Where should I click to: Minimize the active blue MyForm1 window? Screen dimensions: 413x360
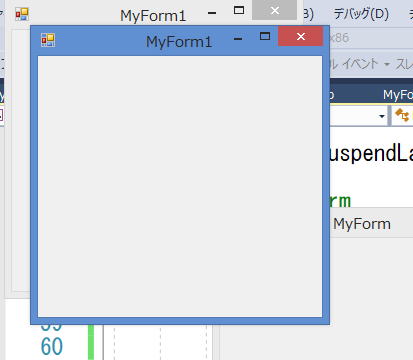(x=238, y=39)
